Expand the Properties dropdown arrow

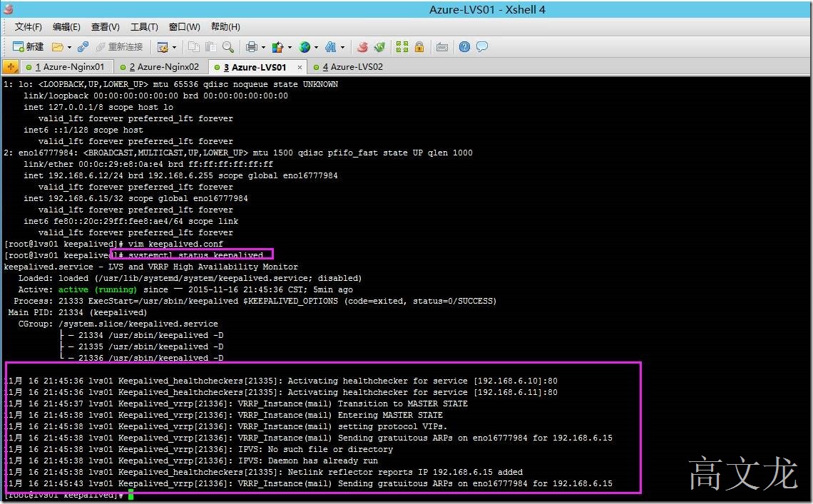pos(174,47)
